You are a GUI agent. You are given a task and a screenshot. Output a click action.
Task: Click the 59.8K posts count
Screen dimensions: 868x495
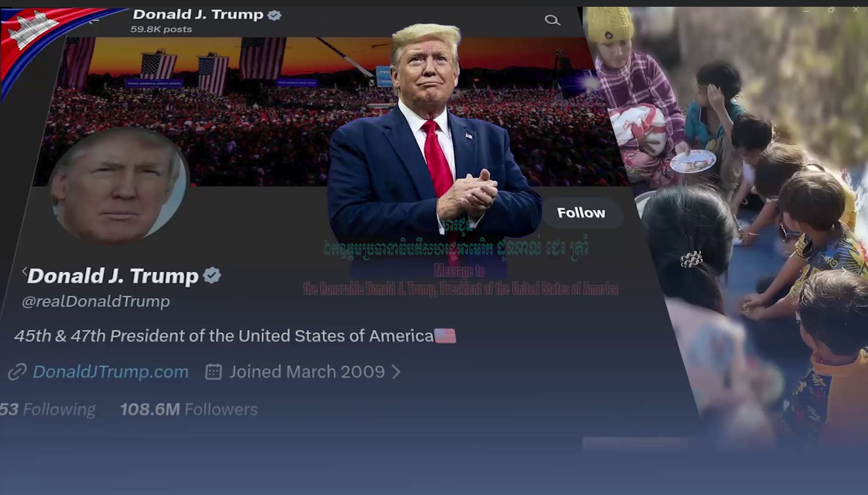(161, 29)
